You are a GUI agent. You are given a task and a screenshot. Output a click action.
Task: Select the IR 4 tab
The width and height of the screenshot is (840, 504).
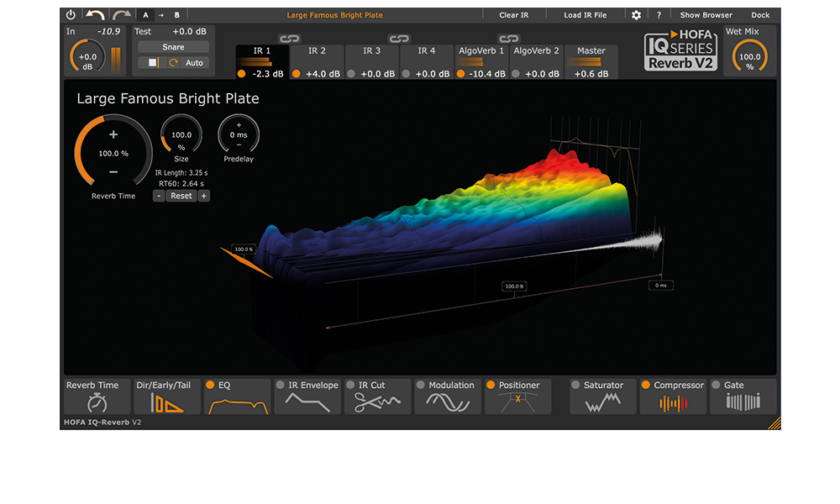point(427,62)
